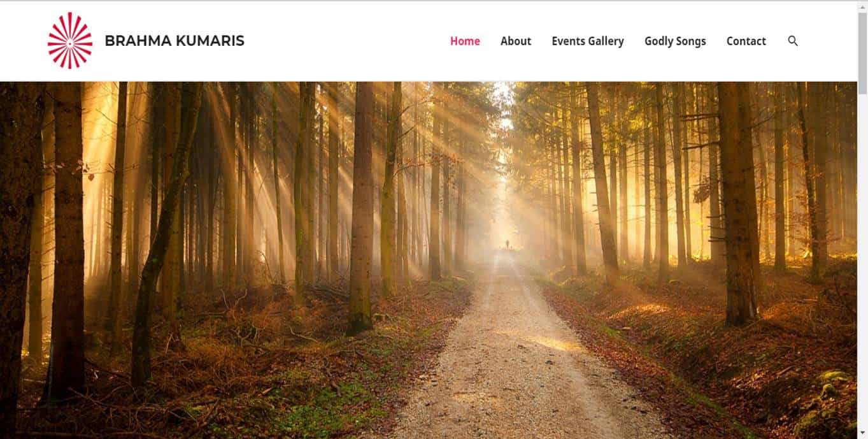
Task: Open the search magnifier icon
Action: tap(793, 41)
